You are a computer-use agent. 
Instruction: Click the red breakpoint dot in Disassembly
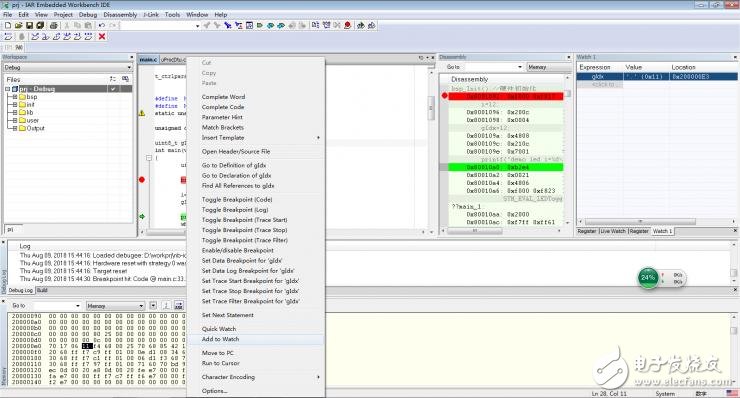[x=444, y=96]
